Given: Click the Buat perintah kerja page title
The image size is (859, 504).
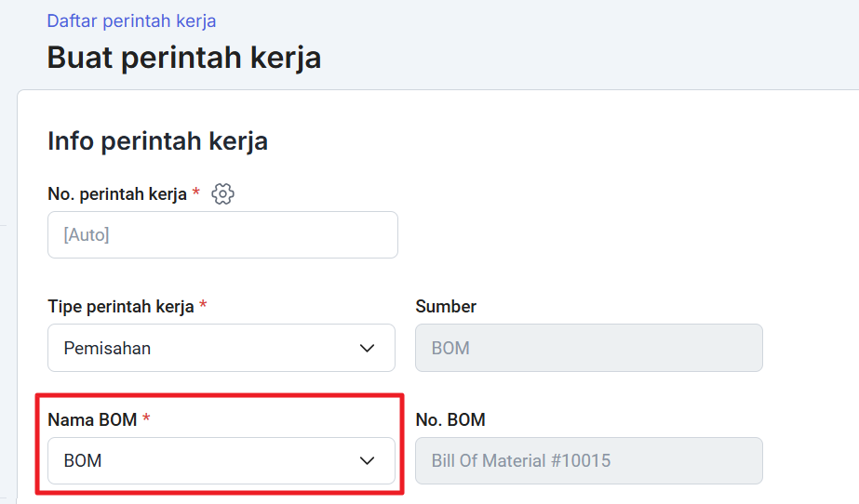Looking at the screenshot, I should [x=184, y=58].
